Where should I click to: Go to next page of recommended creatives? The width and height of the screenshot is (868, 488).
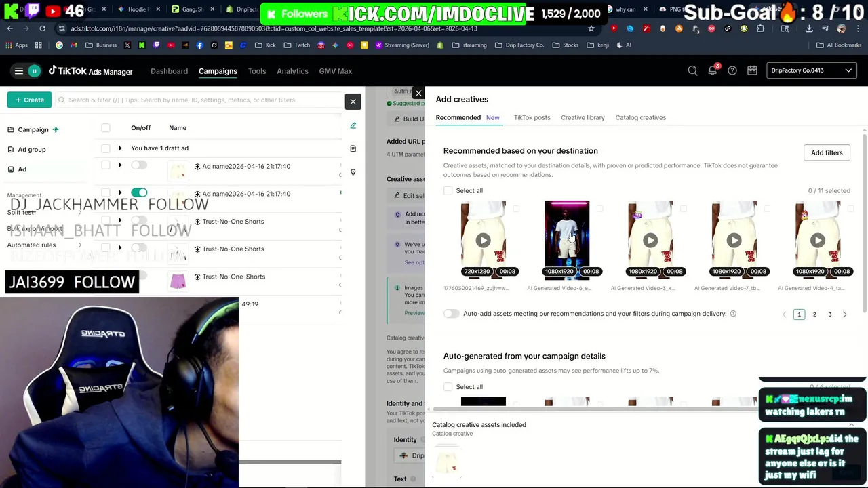[844, 314]
